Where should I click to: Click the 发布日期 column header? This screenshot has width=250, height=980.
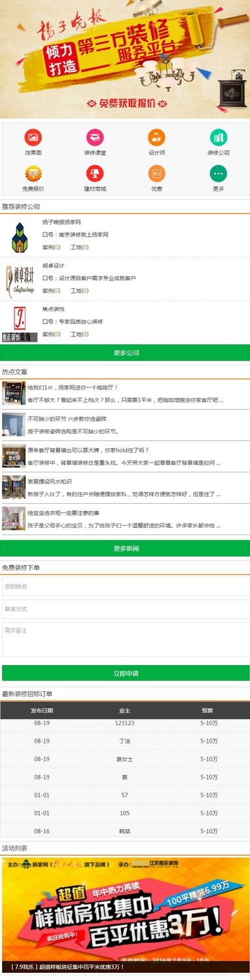click(42, 710)
